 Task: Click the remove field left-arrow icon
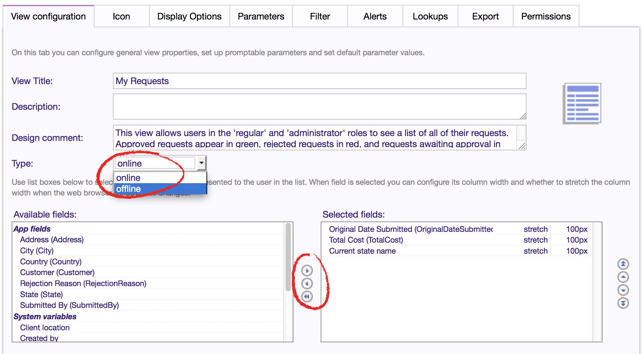tap(307, 284)
